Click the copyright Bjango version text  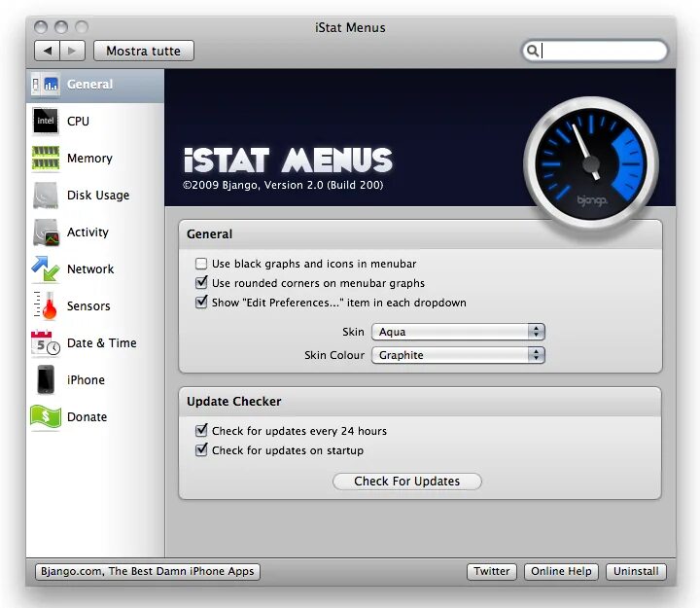click(283, 185)
